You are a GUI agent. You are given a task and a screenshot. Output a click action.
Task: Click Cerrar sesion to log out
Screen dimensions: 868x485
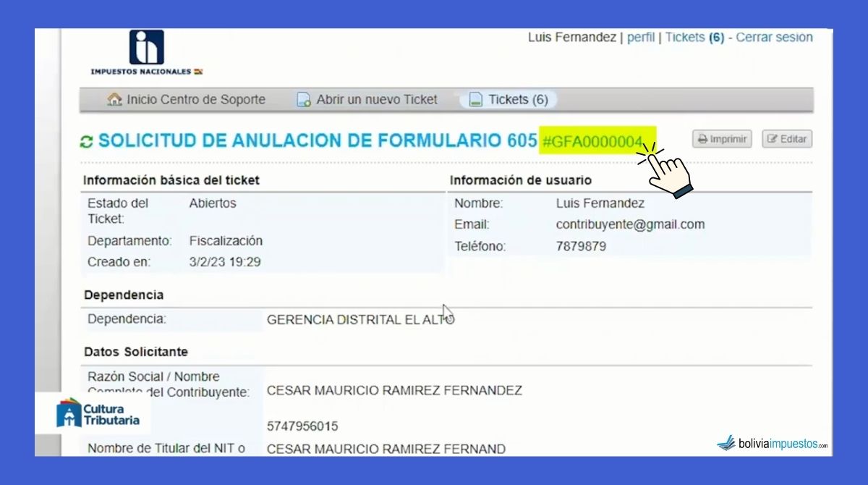774,38
